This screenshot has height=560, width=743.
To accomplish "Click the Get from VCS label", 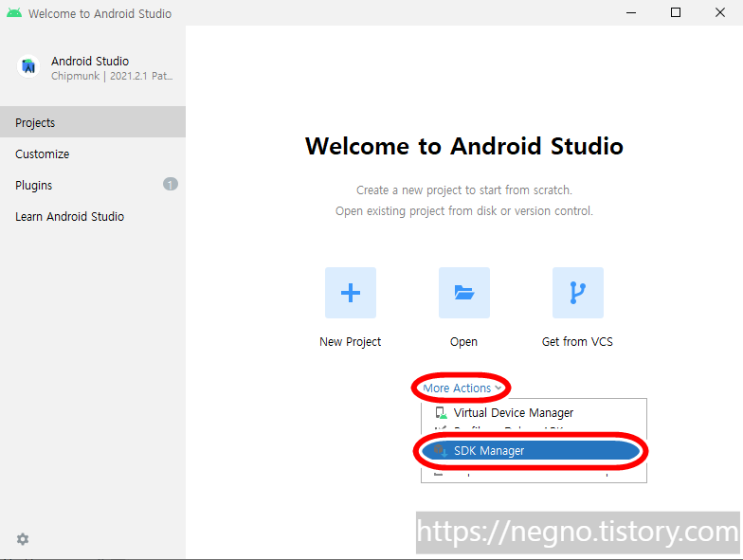I will pos(577,341).
